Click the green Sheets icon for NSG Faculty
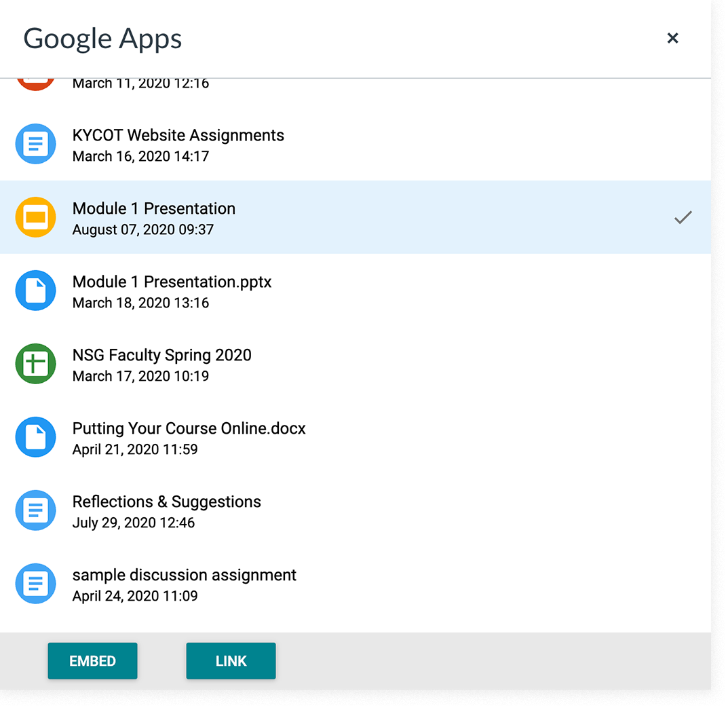 [x=36, y=364]
